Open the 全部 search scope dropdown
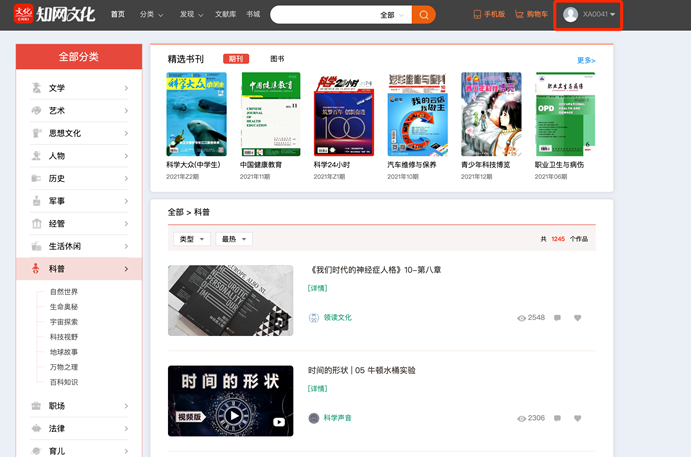This screenshot has width=691, height=457. point(392,15)
